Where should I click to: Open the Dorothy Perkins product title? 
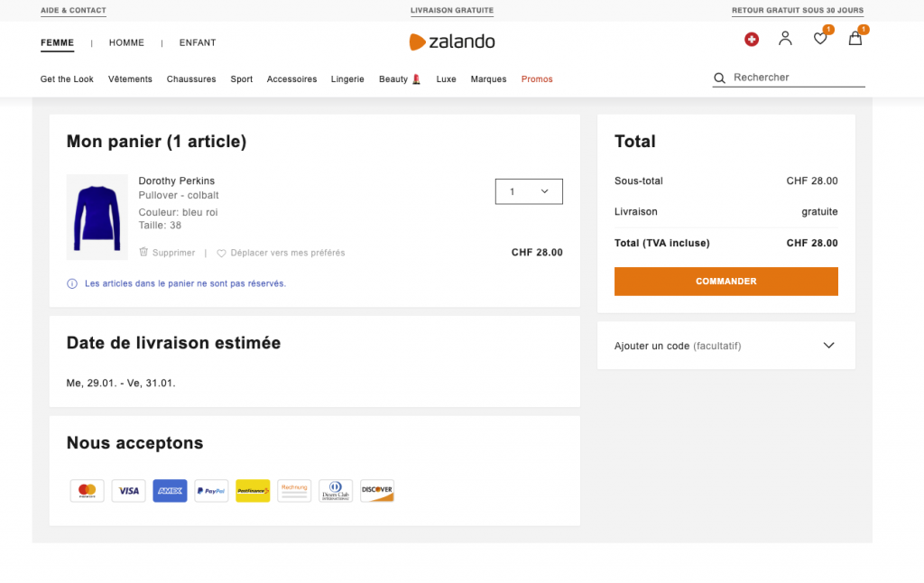tap(177, 181)
